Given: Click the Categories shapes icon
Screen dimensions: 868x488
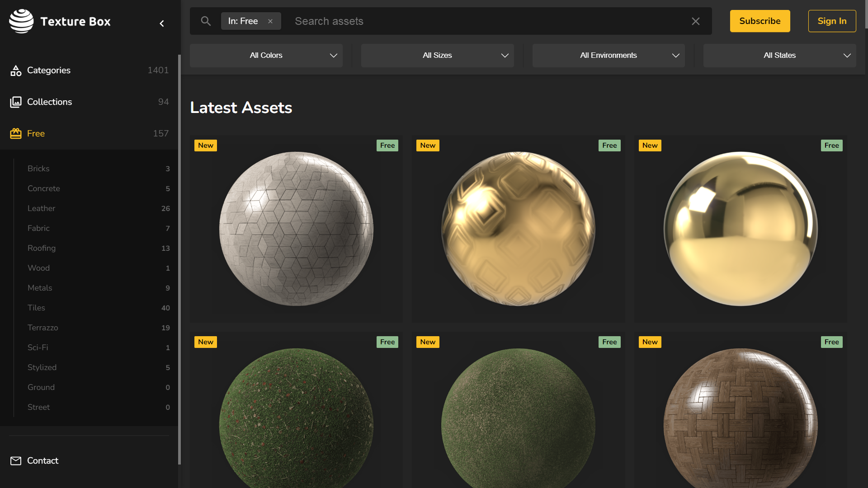Looking at the screenshot, I should (16, 70).
